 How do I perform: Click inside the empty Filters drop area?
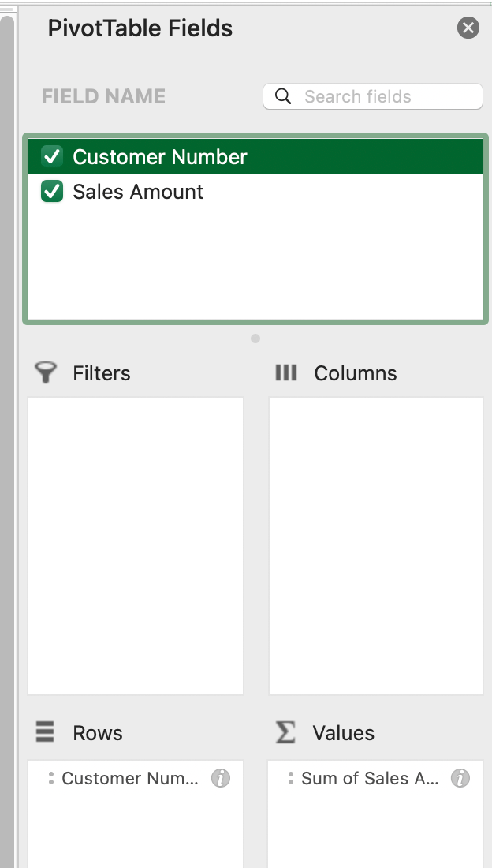136,544
